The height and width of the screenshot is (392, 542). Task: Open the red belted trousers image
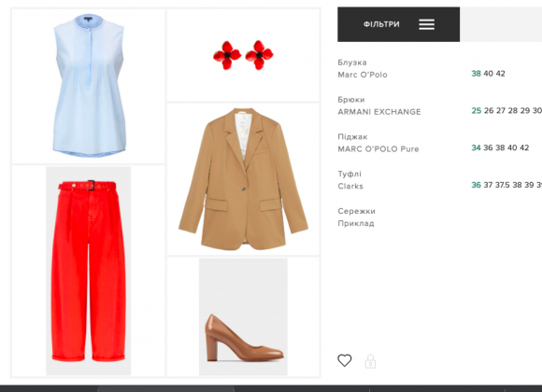pos(89,271)
